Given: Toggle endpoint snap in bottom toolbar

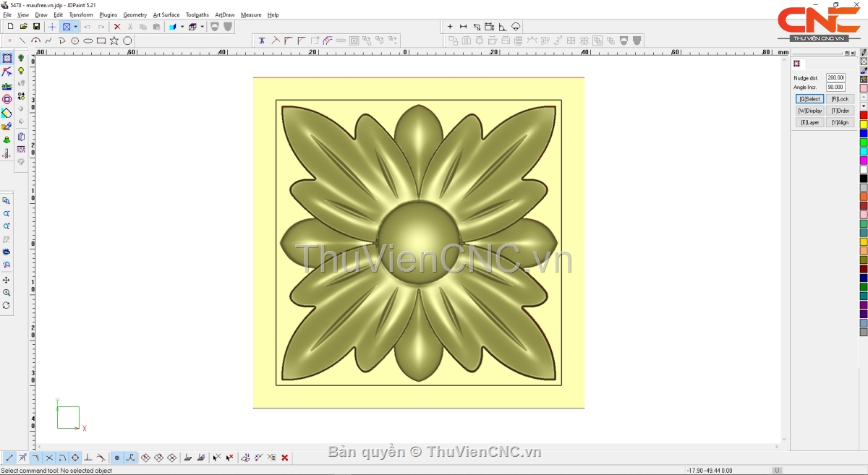Looking at the screenshot, I should pos(9,458).
